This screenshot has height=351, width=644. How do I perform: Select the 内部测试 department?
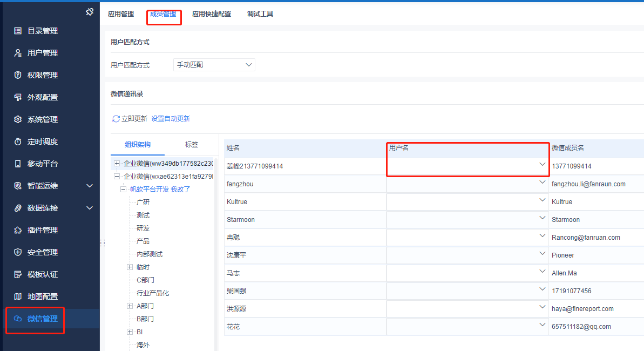point(150,254)
